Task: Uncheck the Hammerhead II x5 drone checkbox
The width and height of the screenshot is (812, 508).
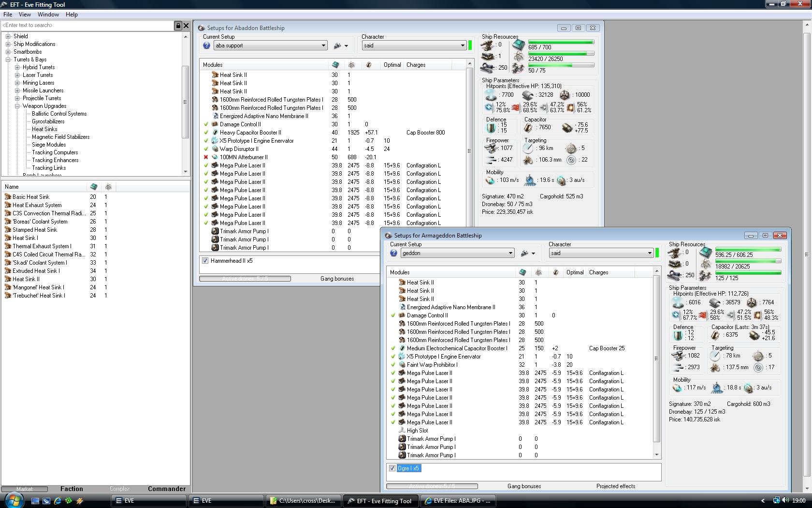Action: click(x=205, y=261)
